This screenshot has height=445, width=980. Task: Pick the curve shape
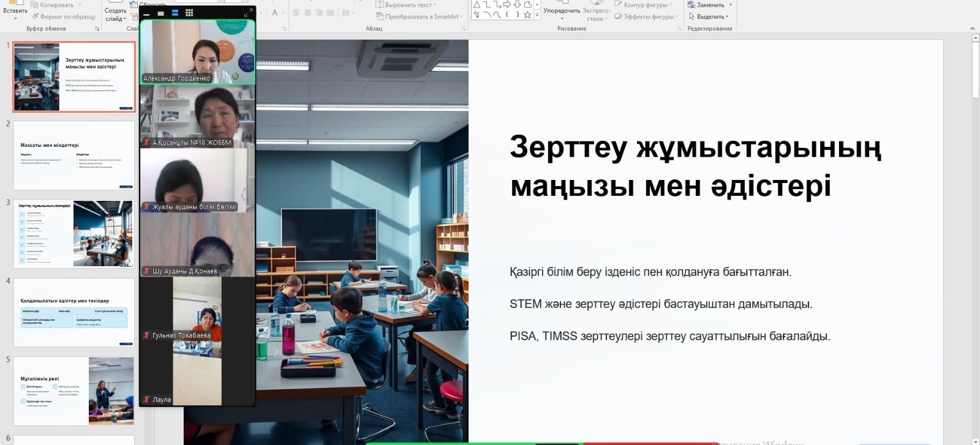point(497,15)
